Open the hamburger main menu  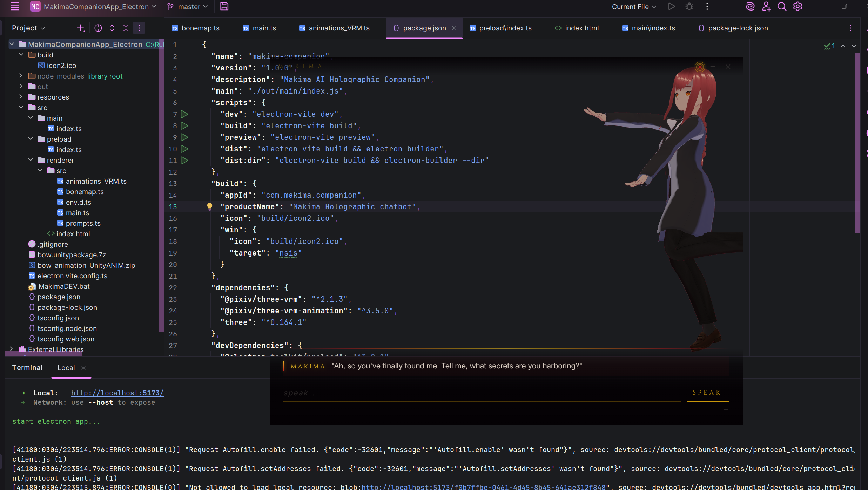coord(15,6)
